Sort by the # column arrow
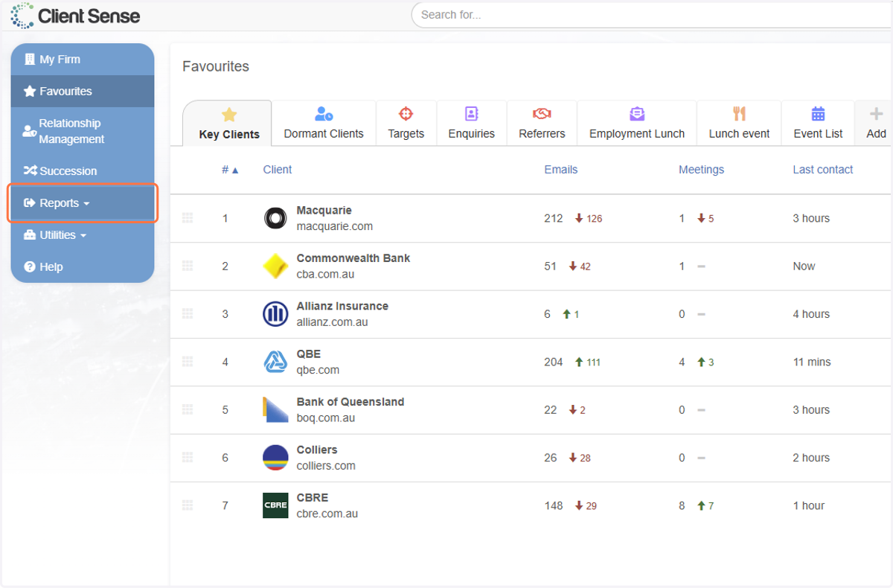 [235, 170]
